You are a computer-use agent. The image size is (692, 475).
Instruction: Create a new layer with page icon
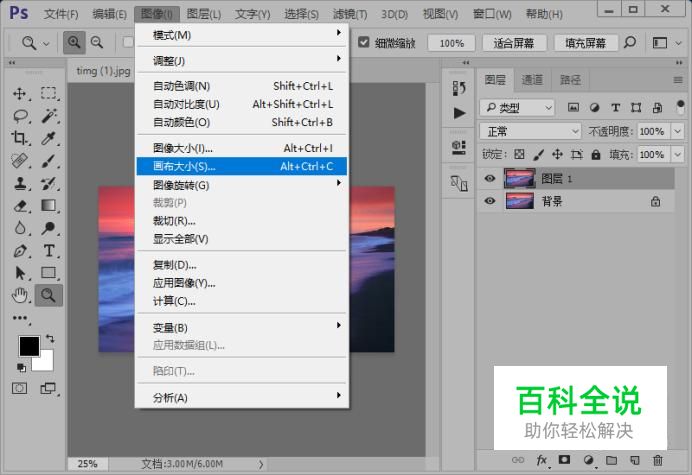tap(635, 460)
